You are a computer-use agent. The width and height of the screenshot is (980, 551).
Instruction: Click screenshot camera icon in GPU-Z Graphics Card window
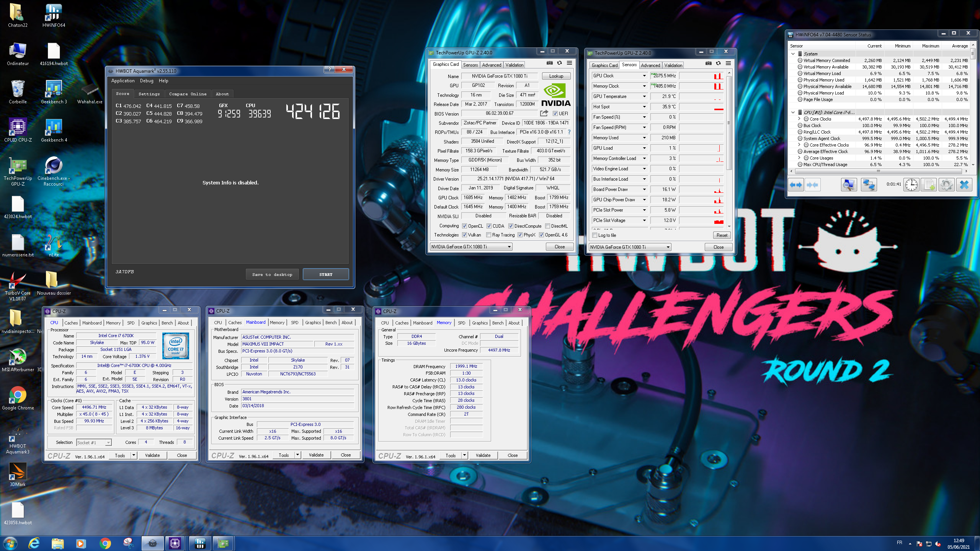549,63
